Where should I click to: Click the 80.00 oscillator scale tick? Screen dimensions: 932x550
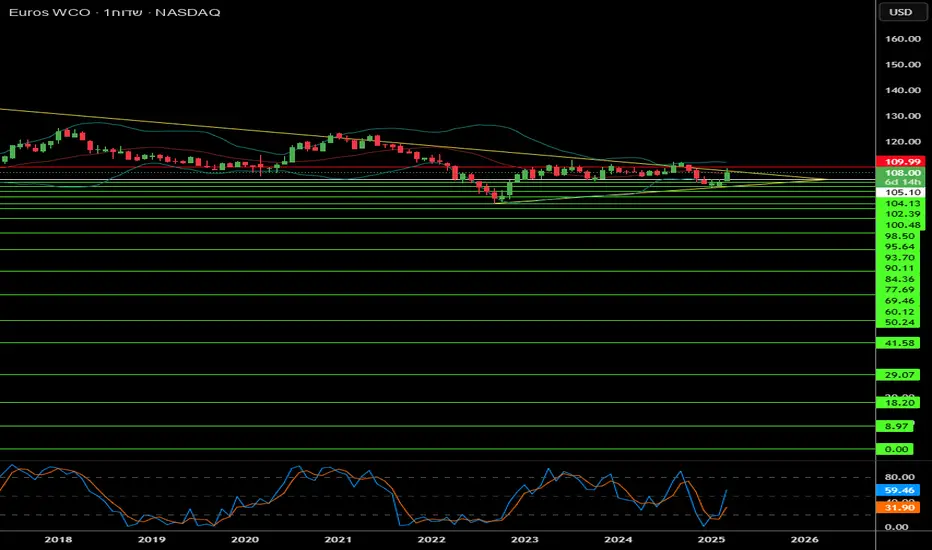[x=902, y=477]
